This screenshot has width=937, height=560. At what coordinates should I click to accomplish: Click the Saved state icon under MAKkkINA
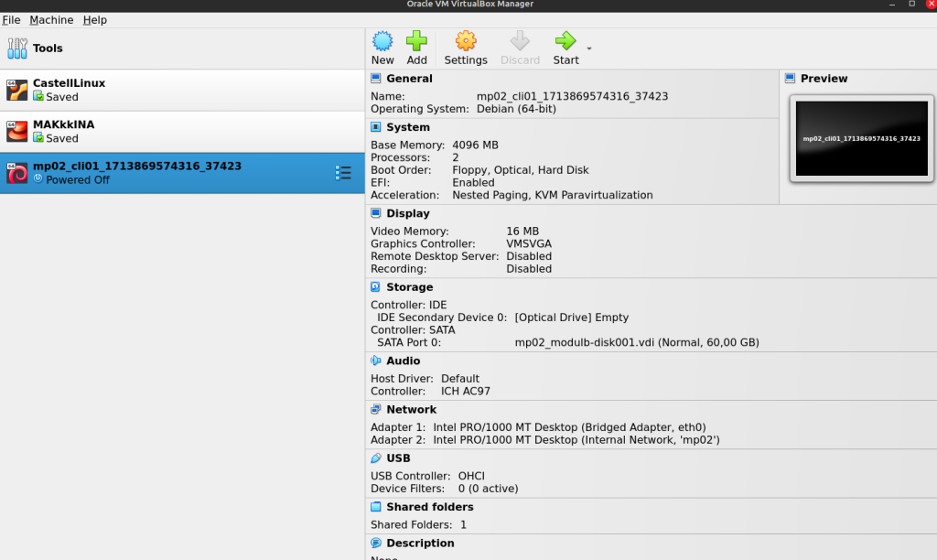[x=38, y=137]
